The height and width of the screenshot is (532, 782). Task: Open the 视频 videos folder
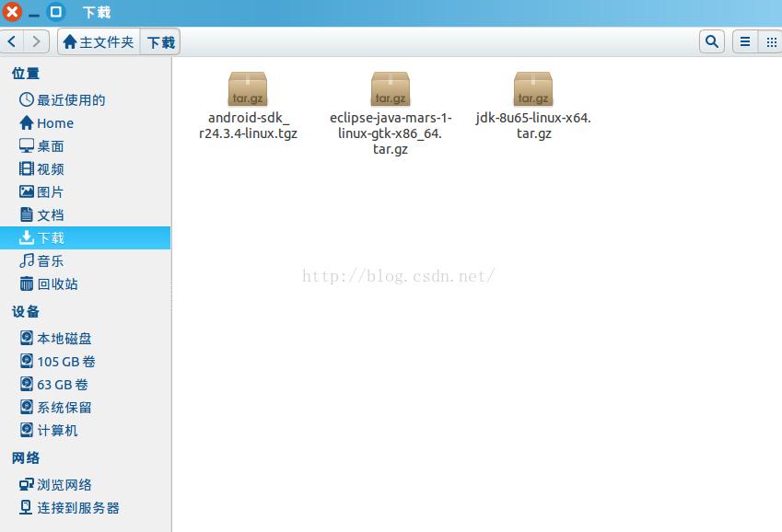coord(50,169)
